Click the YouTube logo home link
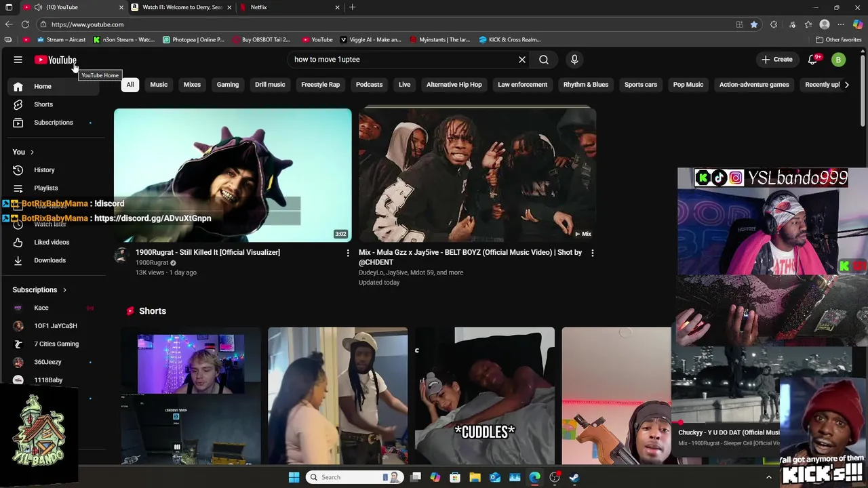868x488 pixels. click(56, 60)
